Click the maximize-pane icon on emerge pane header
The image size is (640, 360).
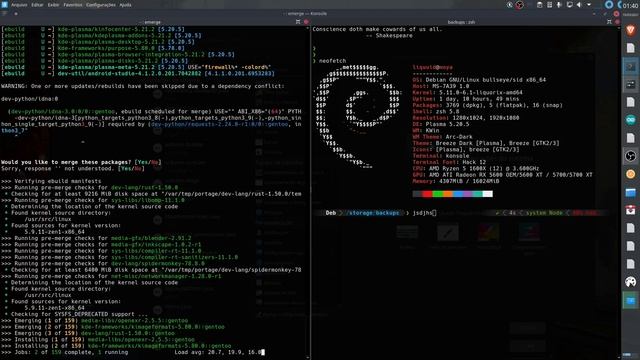point(298,22)
